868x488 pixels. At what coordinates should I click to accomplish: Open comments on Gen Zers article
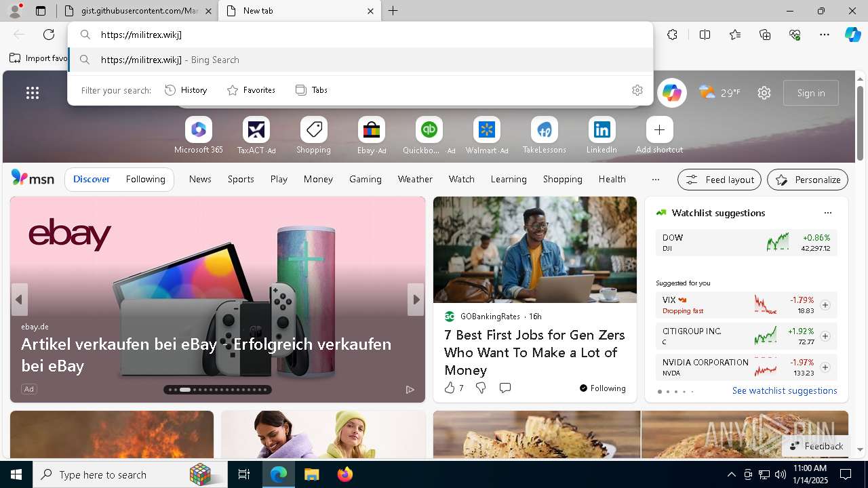(x=505, y=388)
